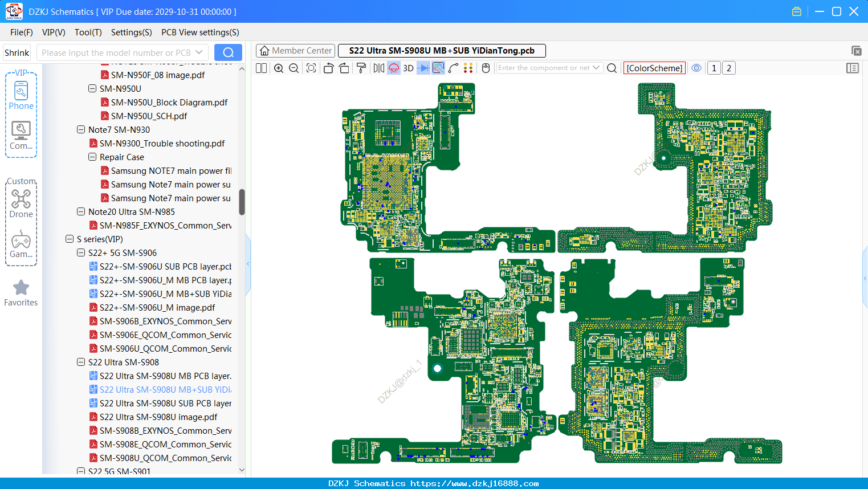The width and height of the screenshot is (868, 489).
Task: Click the model number search input field
Action: click(x=122, y=52)
